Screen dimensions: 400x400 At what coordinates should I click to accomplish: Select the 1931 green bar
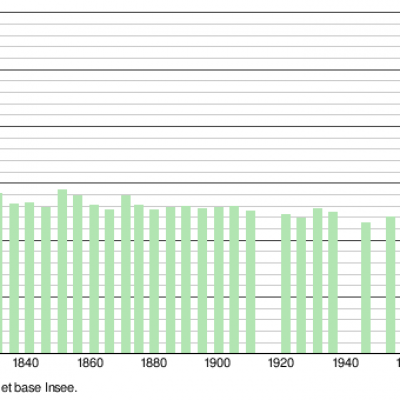pyautogui.click(x=318, y=281)
